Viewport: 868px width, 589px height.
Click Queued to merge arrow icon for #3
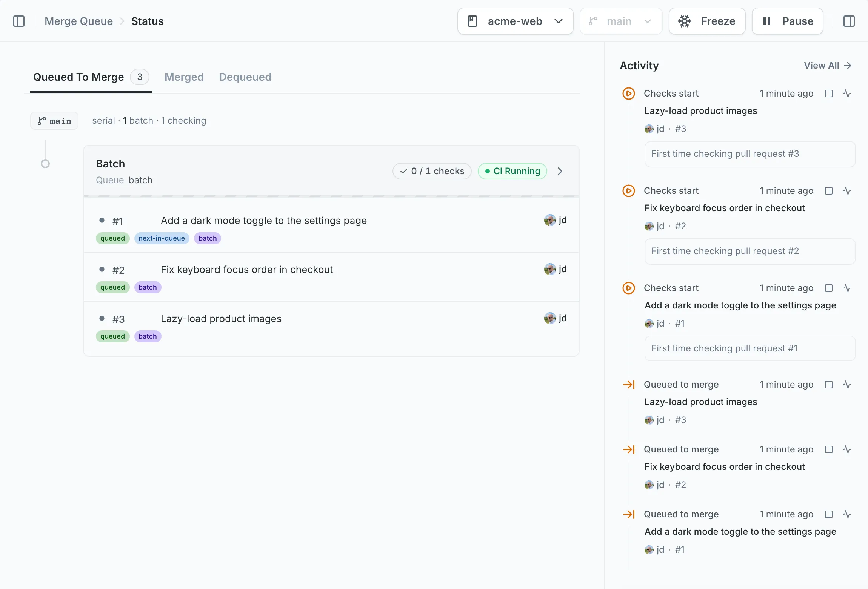point(628,385)
